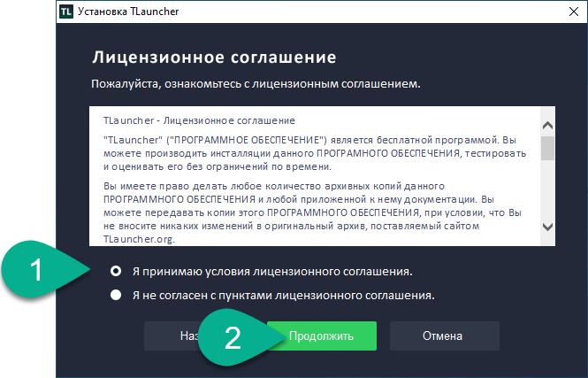Screen dimensions: 588x378
Task: Click the empty scrollbar track below the thumb
Action: (547, 190)
